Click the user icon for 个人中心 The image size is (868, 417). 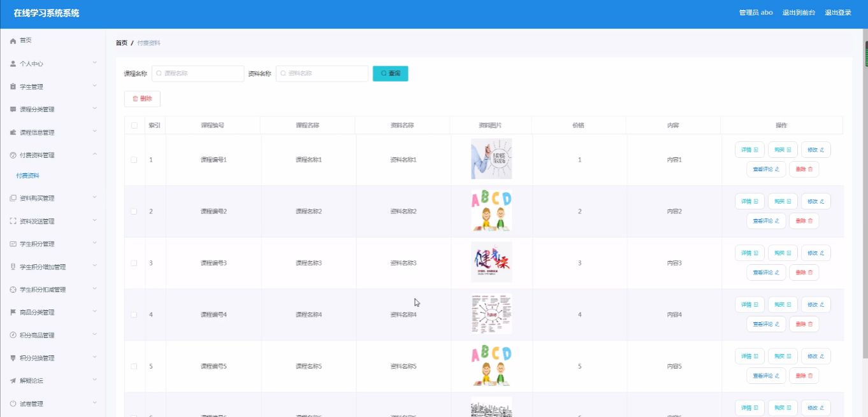[13, 64]
